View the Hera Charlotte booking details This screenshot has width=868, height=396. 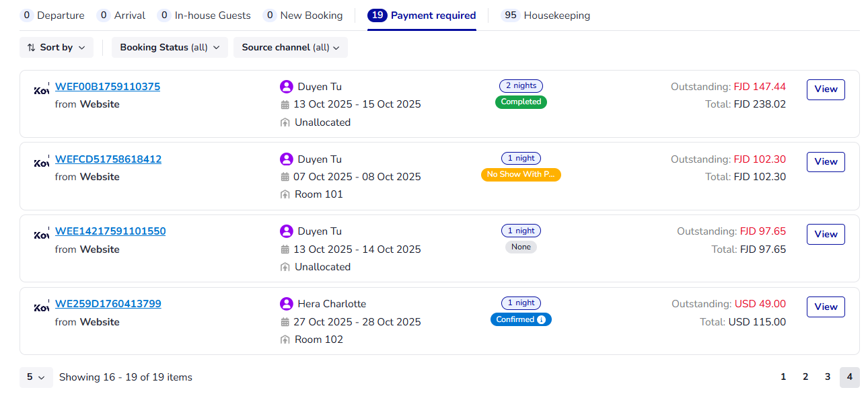(826, 307)
